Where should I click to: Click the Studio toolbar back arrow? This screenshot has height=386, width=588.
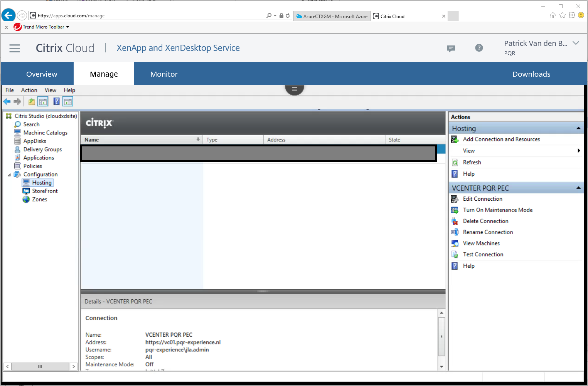pos(7,102)
